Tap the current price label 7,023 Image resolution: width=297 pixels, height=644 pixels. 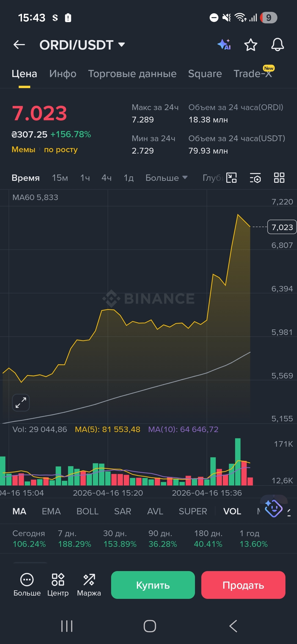[282, 227]
